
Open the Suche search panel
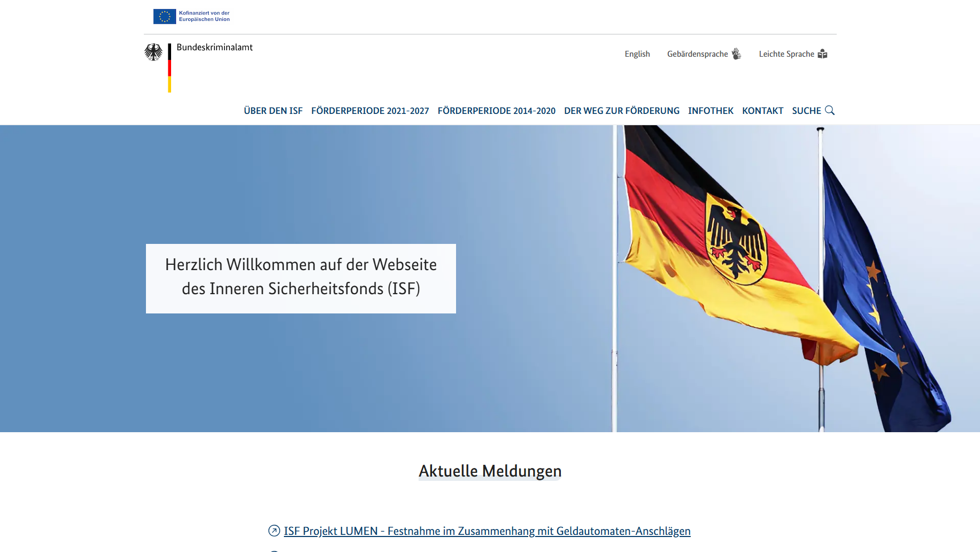(813, 111)
